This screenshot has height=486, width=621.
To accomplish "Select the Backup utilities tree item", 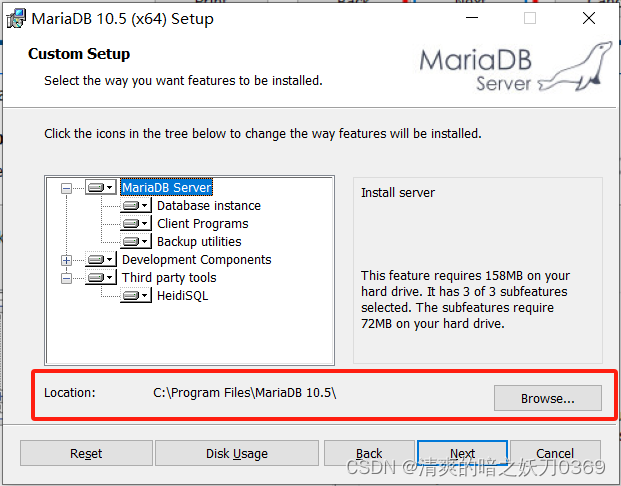I will point(199,242).
